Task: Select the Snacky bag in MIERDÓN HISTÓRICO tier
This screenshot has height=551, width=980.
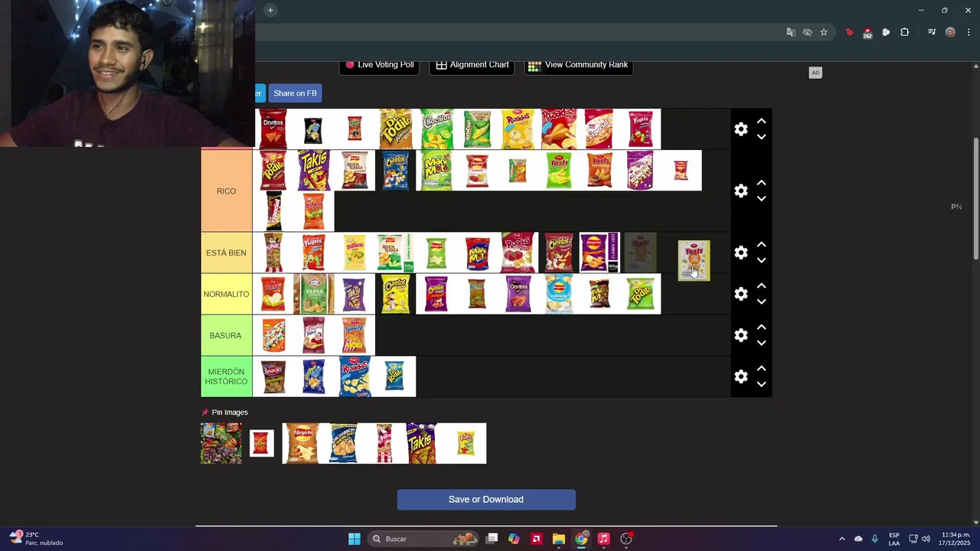Action: [x=273, y=377]
